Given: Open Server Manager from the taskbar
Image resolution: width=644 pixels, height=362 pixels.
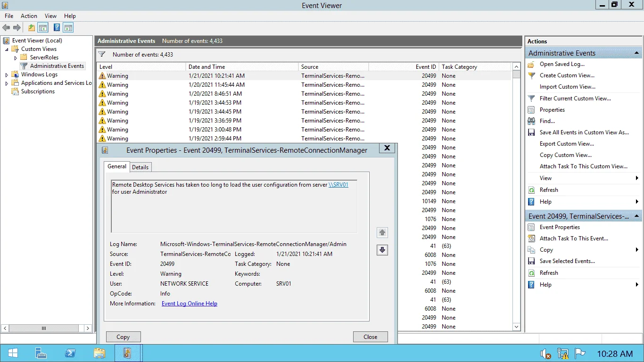Looking at the screenshot, I should [41, 353].
